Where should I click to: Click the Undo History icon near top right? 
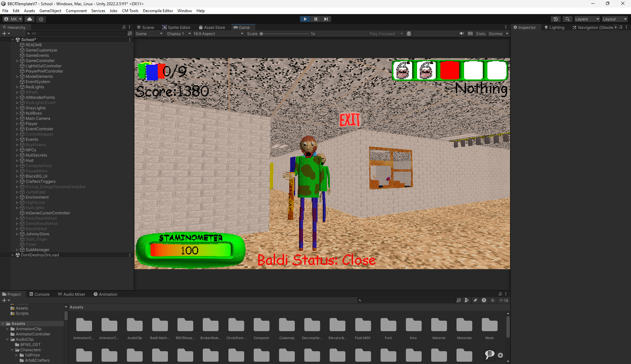556,19
